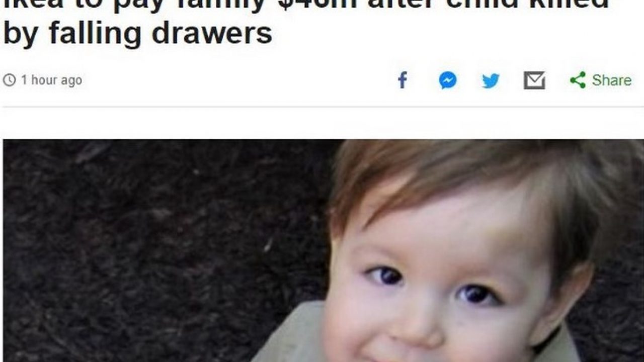Viewport: 644px width, 362px height.
Task: Share via the Messenger icon
Action: (x=447, y=80)
